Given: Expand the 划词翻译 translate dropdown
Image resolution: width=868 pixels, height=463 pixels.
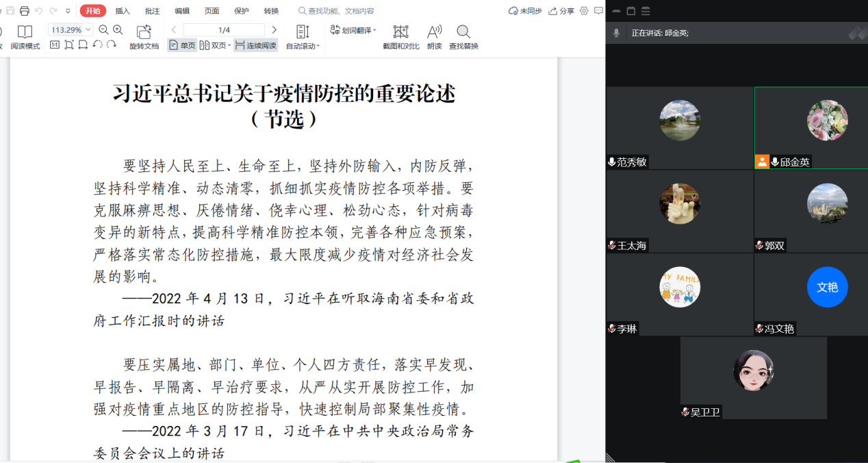Looking at the screenshot, I should (x=353, y=30).
